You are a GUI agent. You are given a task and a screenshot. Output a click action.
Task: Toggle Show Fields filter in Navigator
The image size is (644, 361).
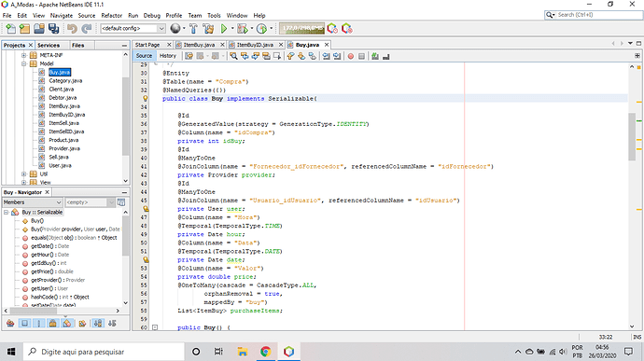tap(24, 324)
